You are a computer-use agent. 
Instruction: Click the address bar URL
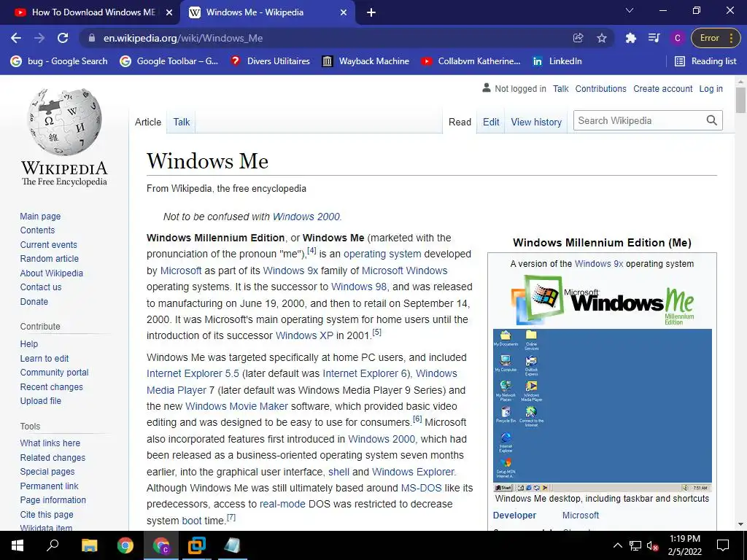pyautogui.click(x=183, y=38)
